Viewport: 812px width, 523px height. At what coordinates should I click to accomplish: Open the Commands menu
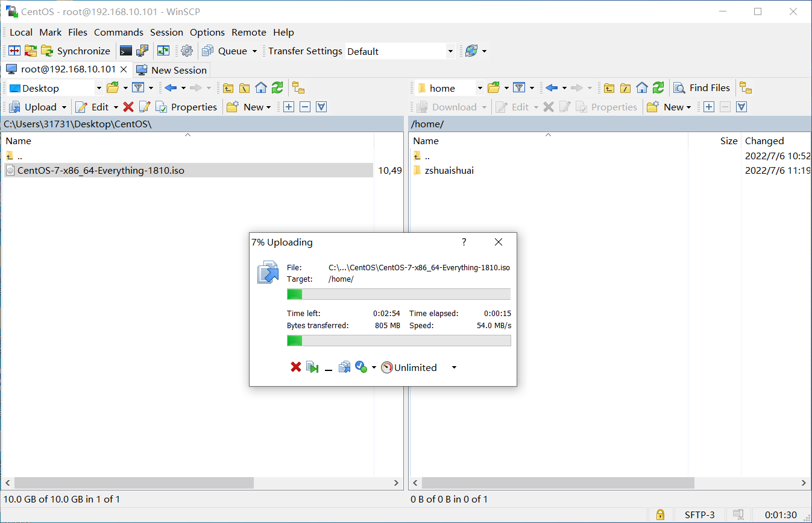pyautogui.click(x=119, y=32)
